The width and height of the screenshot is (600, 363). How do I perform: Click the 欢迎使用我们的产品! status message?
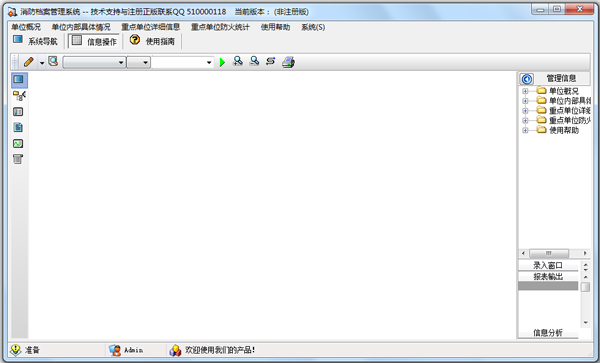[x=220, y=350]
